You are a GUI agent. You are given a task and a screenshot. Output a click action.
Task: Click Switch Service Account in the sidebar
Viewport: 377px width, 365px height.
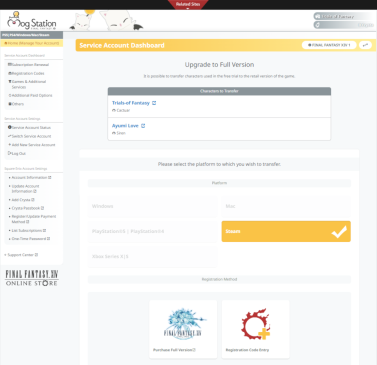point(30,136)
